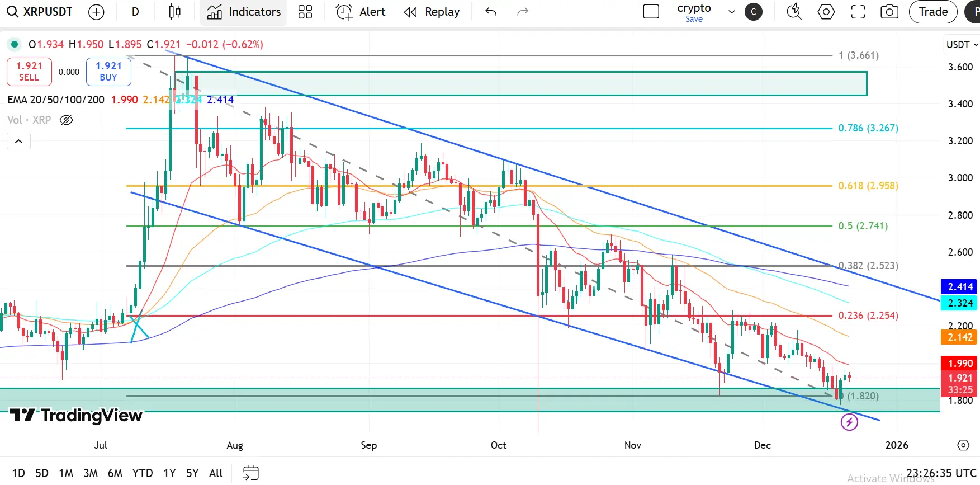Click the cyan X drawing near July
Viewport: 980px width, 485px height.
(139, 327)
